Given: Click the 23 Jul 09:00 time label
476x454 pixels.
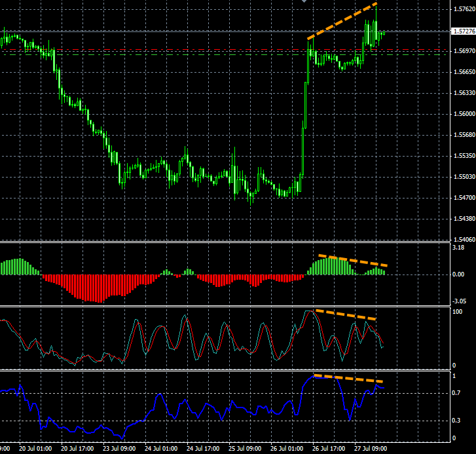Looking at the screenshot, I should click(119, 449).
